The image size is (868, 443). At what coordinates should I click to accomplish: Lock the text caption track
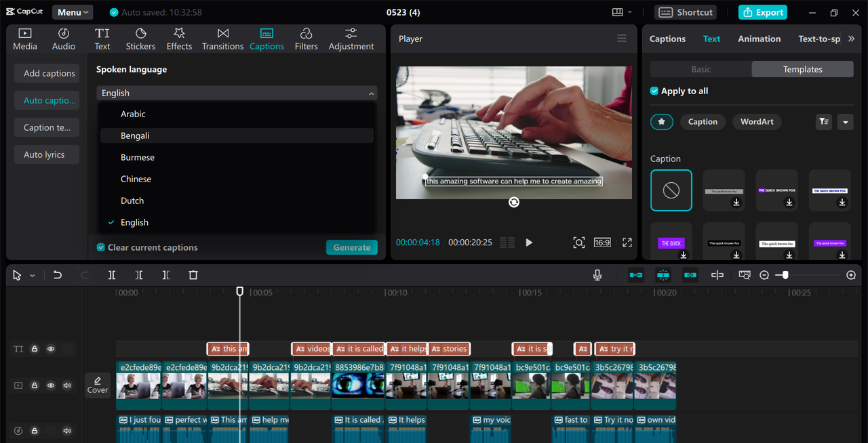pyautogui.click(x=35, y=349)
